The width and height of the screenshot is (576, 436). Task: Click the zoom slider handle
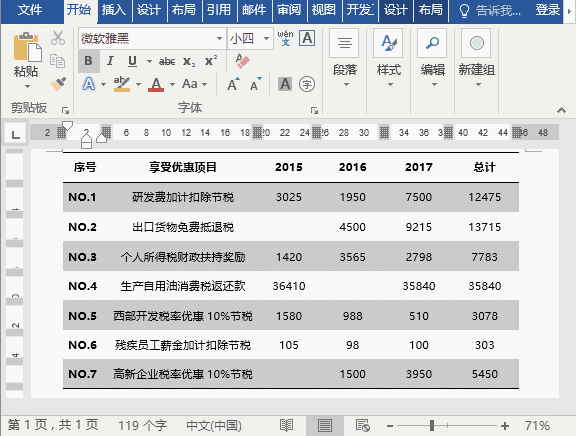tap(432, 426)
